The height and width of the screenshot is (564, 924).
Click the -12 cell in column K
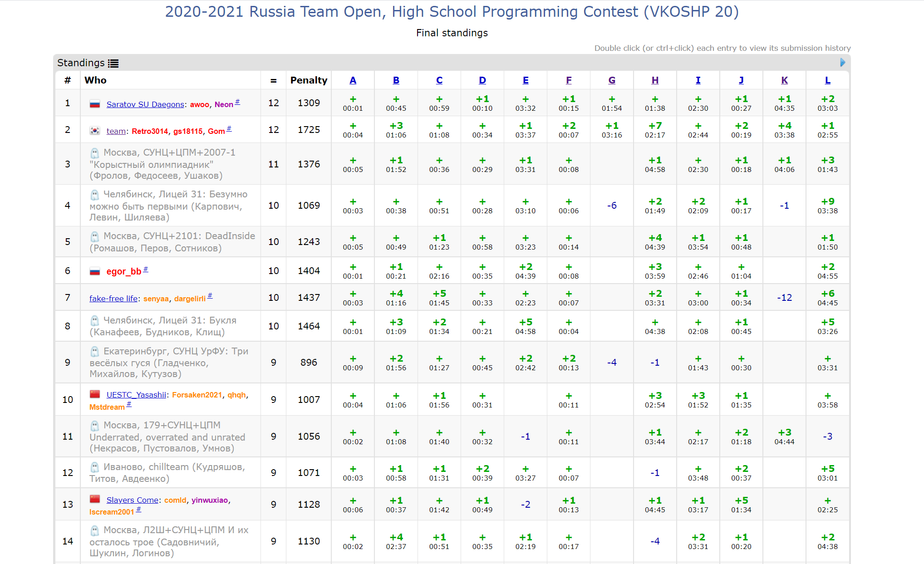(784, 298)
